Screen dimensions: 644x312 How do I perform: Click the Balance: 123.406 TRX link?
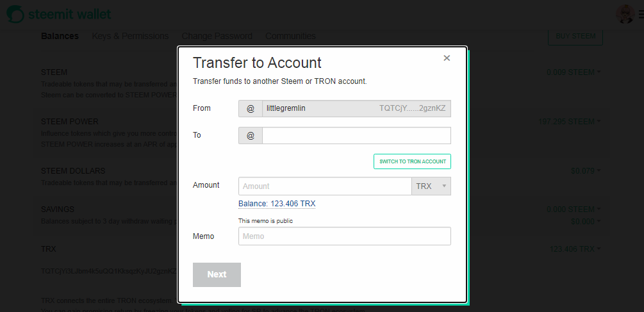277,204
